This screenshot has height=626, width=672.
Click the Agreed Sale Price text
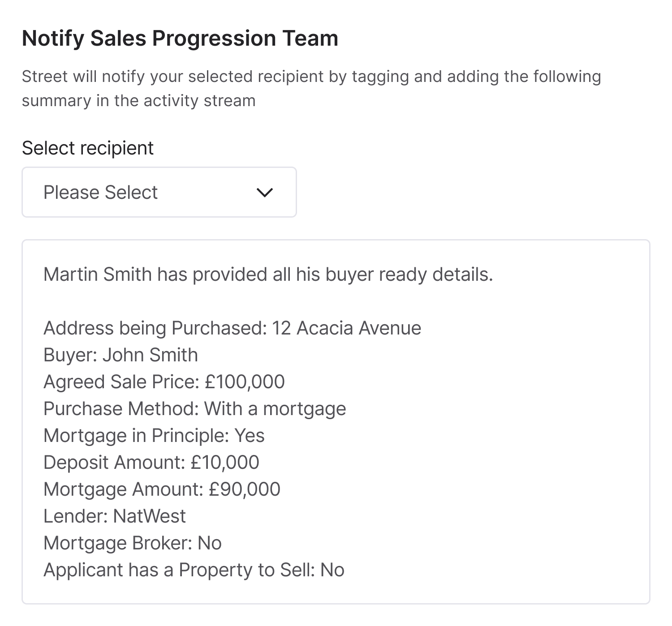[x=164, y=382]
